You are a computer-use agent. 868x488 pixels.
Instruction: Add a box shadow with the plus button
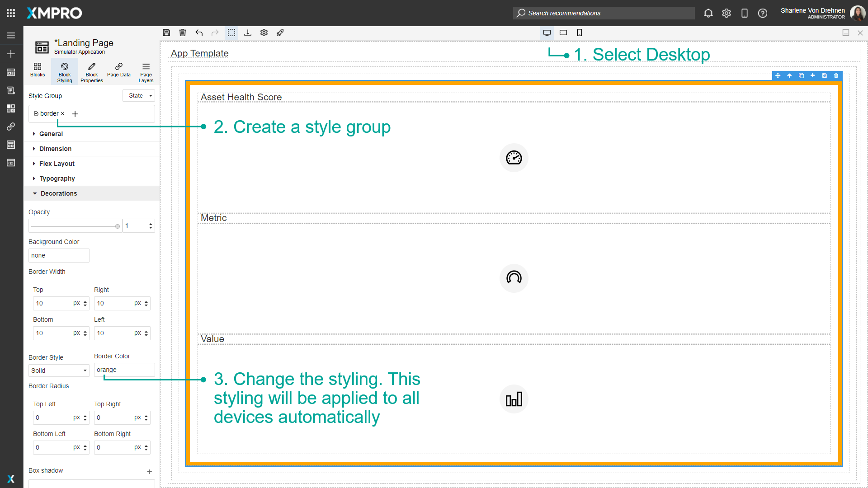[x=150, y=471]
